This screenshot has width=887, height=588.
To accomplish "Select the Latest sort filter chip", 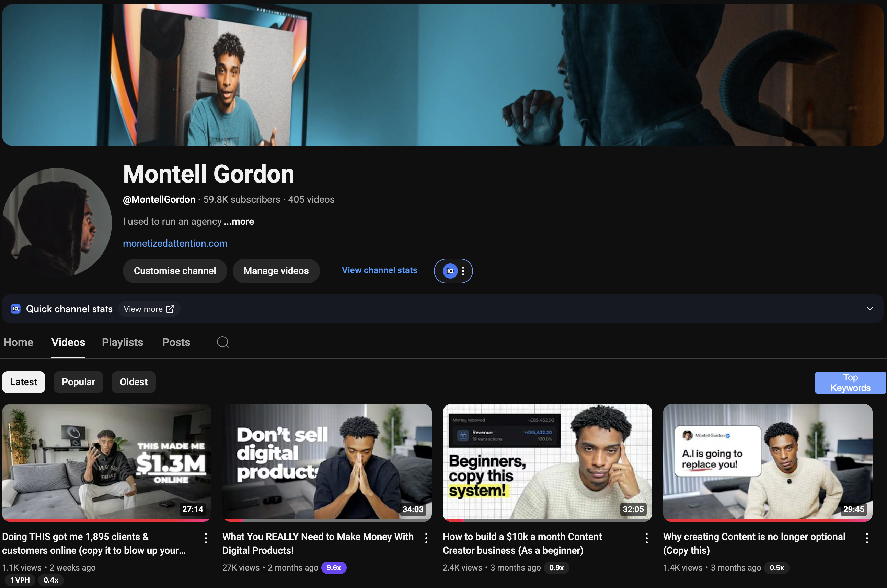I will click(x=24, y=382).
